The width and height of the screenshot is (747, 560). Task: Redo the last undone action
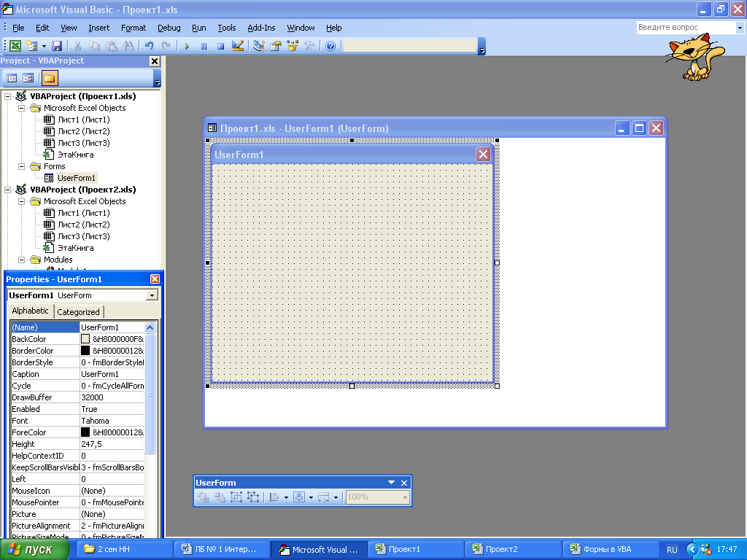(166, 46)
